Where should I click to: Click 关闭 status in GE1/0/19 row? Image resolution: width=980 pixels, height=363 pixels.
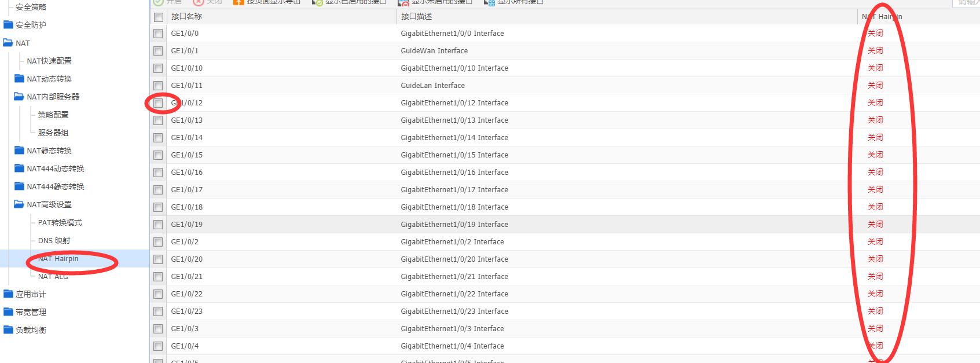(875, 224)
